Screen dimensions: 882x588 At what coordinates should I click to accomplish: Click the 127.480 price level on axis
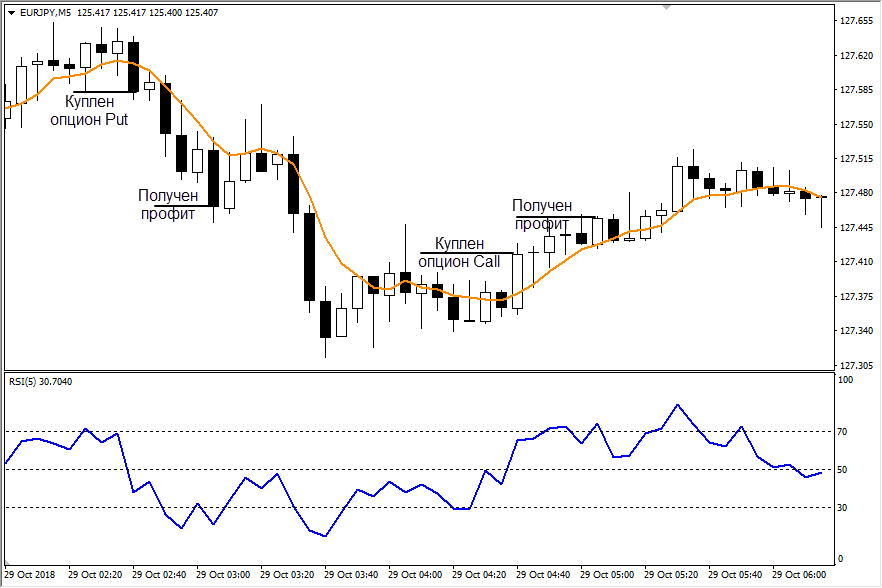[x=855, y=193]
